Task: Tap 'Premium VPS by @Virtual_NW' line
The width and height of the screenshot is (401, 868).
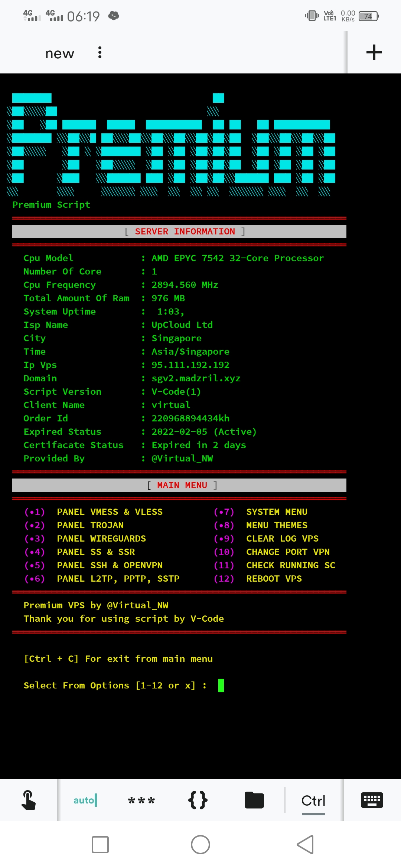Action: pos(96,605)
